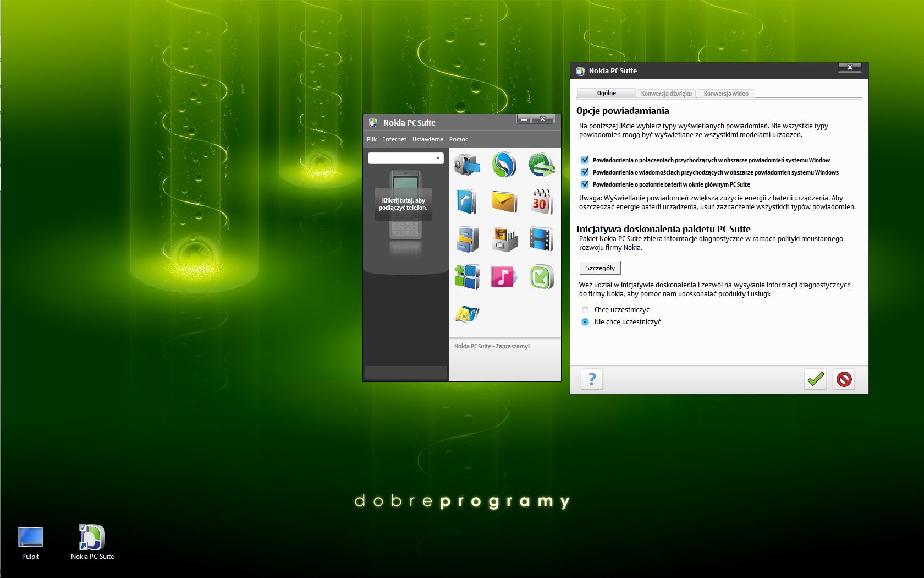
Task: Click the Nokia logo in main window title bar
Action: pyautogui.click(x=373, y=123)
